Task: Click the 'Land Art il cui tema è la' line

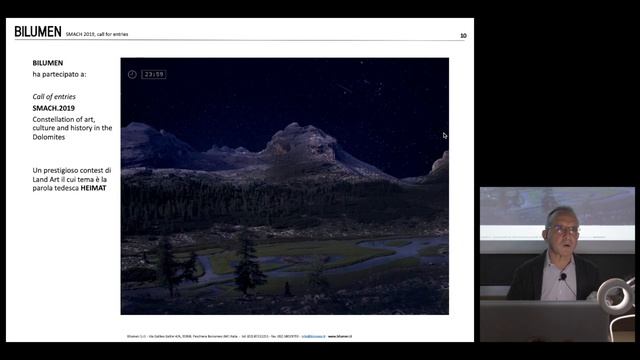Action: 70,179
